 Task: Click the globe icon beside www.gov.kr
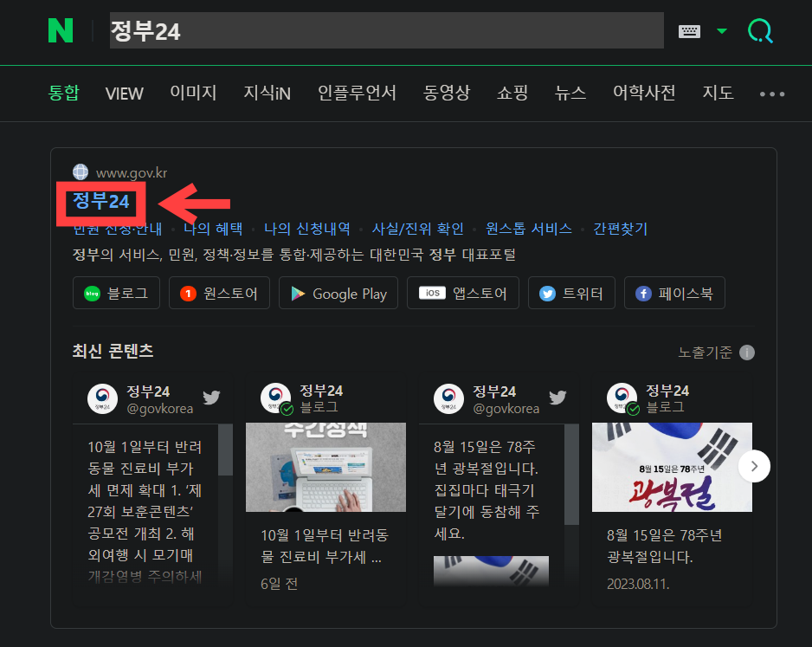tap(81, 171)
